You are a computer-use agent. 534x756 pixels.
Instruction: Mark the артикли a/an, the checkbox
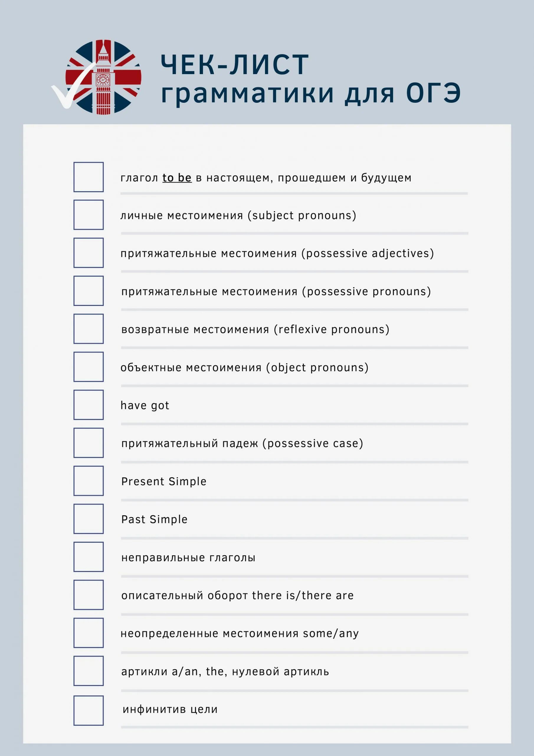point(89,671)
